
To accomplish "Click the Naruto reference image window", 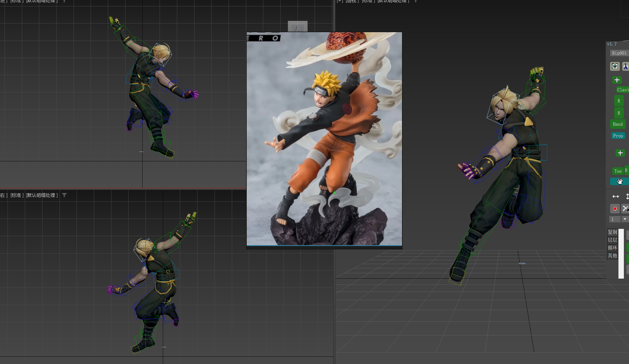I will [x=324, y=138].
